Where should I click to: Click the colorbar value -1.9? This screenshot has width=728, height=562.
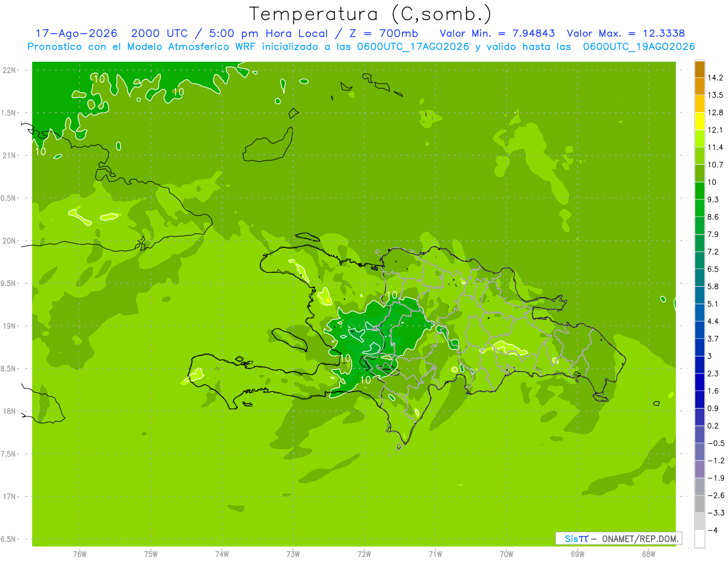point(716,478)
